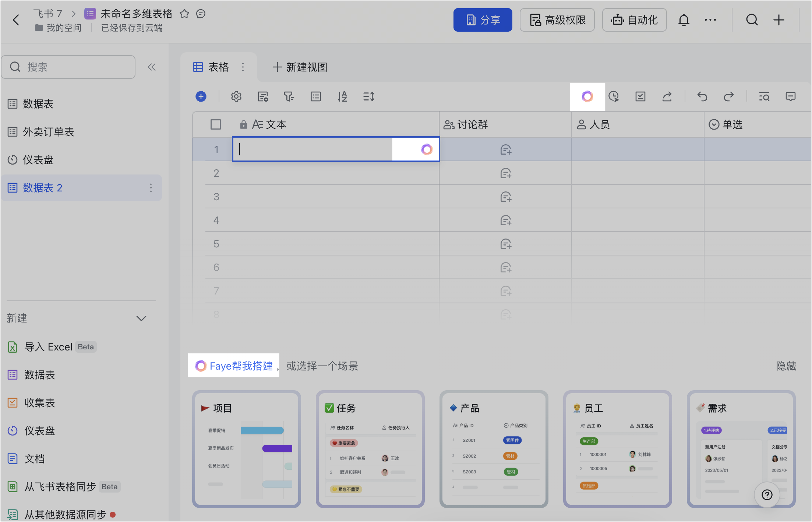Select 数据表 2 in the sidebar
Screen dimensions: 812x522
[x=81, y=188]
